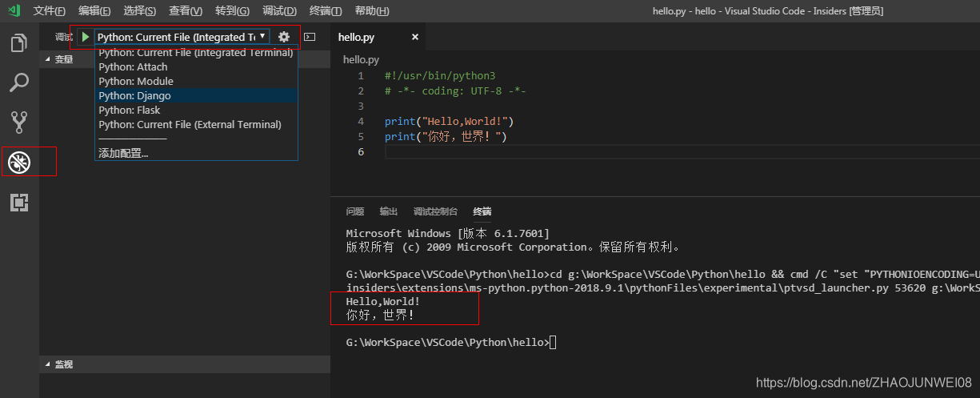Close the hello.py editor tab
The width and height of the screenshot is (980, 398).
[x=414, y=38]
